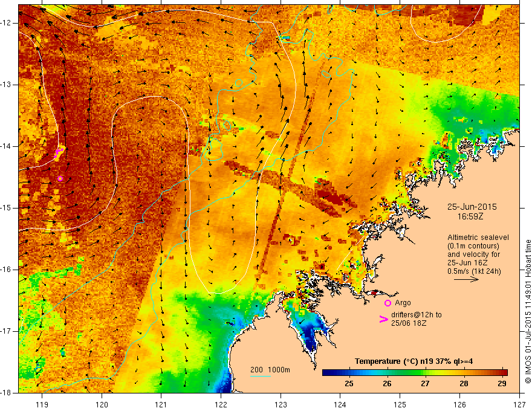Click longitude axis label 123
The height and width of the screenshot is (411, 532).
(x=281, y=404)
